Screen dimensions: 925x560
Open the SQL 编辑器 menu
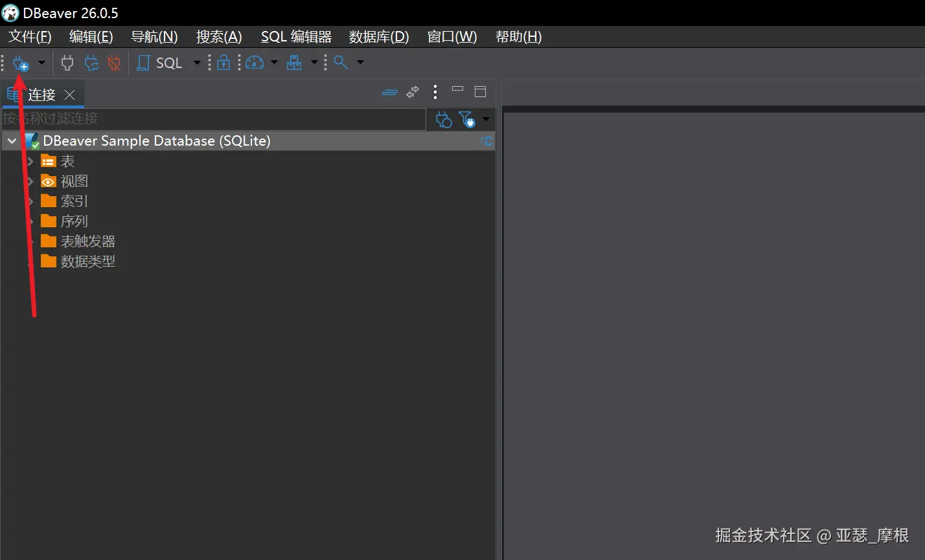tap(296, 37)
